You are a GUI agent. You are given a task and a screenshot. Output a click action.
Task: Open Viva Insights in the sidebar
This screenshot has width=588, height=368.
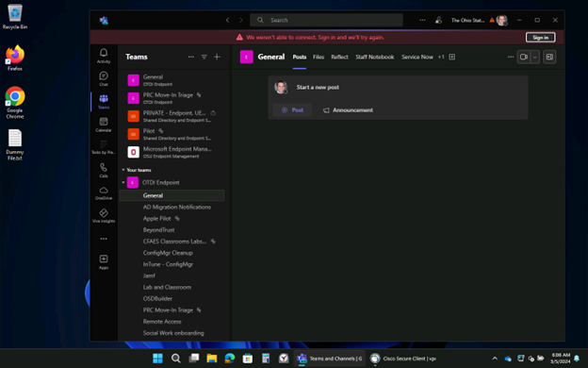[104, 216]
